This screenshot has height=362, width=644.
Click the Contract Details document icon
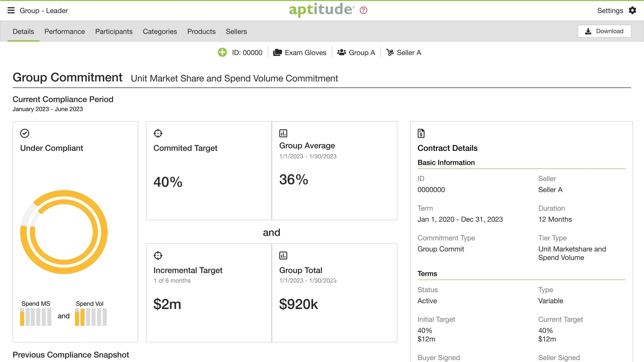pos(421,133)
